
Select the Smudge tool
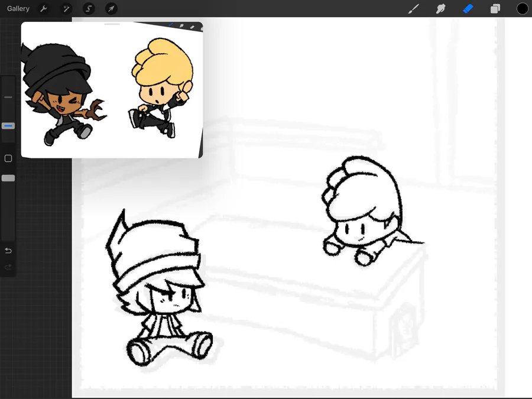440,8
